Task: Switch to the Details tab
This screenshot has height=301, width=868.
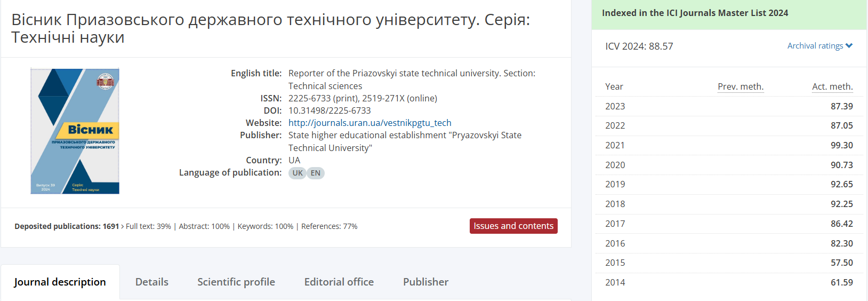Action: point(152,282)
